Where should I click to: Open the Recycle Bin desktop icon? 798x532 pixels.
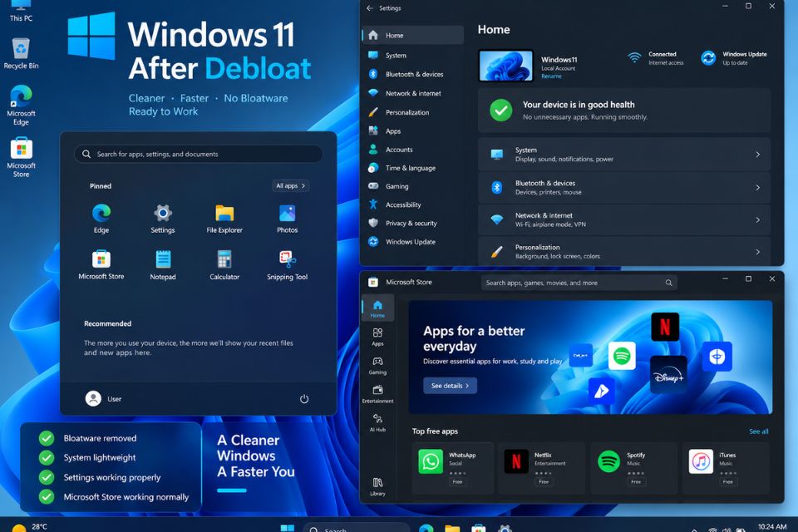point(21,53)
